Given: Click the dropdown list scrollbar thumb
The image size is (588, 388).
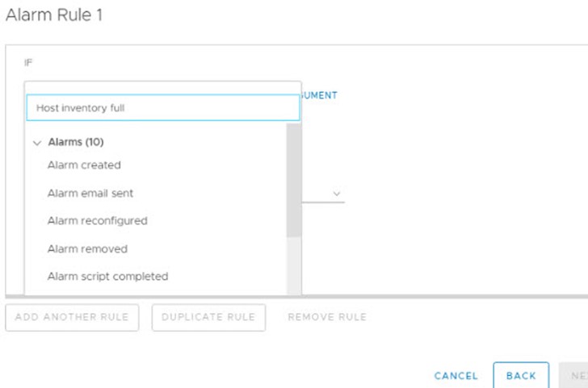Looking at the screenshot, I should click(x=294, y=180).
